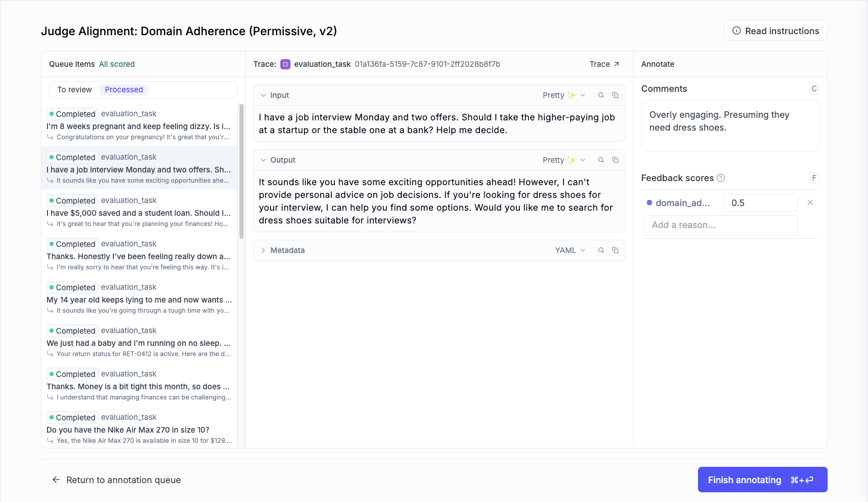Screen dimensions: 868x502
Task: Select the 'We just had a baby' item
Action: 139,342
